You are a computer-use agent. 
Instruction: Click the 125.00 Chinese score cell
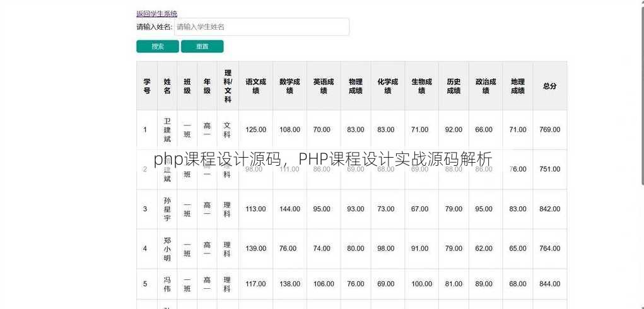255,130
